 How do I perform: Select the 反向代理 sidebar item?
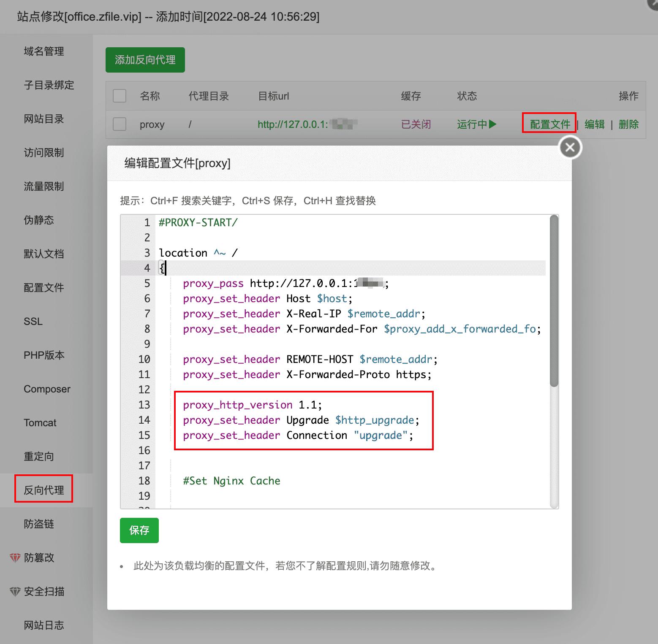pyautogui.click(x=44, y=490)
